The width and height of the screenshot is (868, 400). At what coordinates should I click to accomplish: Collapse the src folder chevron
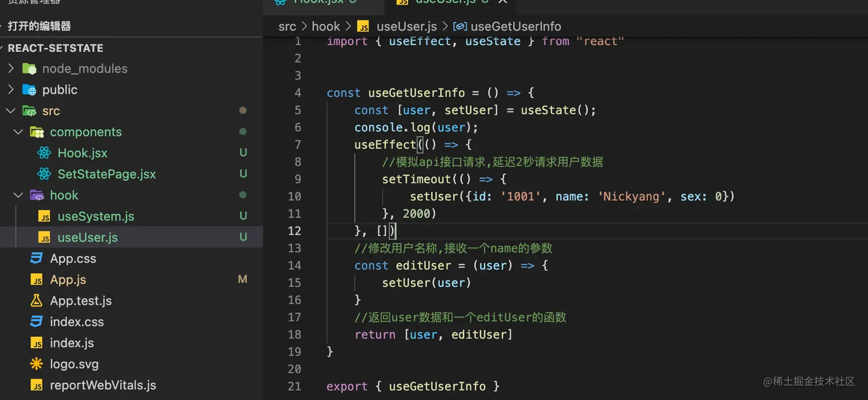click(x=11, y=111)
